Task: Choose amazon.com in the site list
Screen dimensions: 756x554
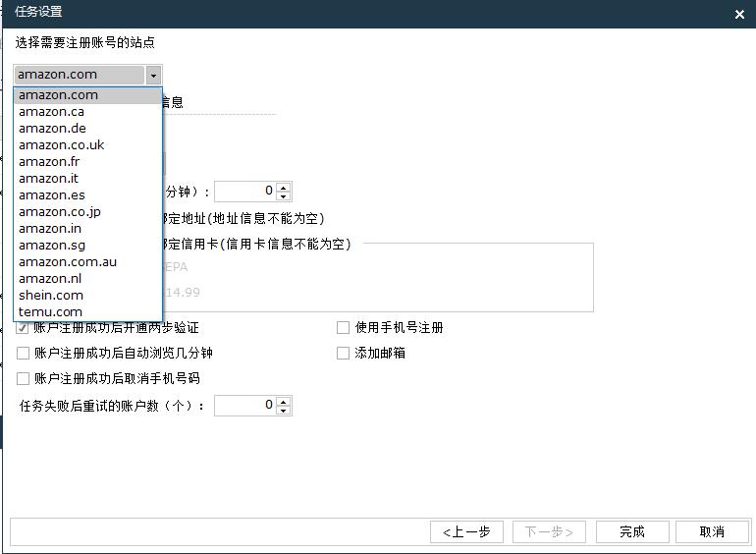Action: click(87, 95)
